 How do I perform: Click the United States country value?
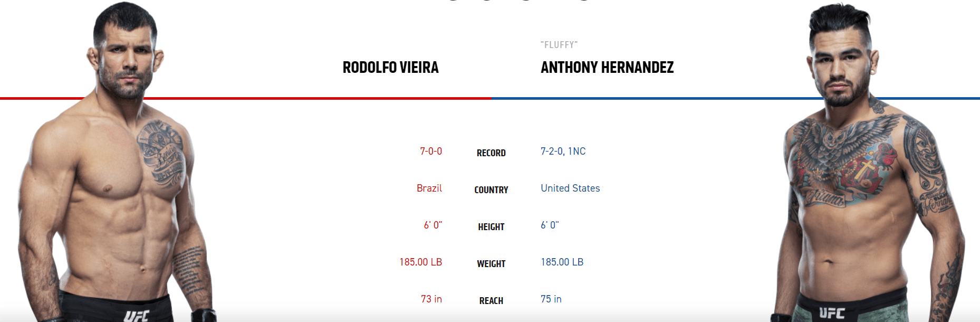pos(570,188)
